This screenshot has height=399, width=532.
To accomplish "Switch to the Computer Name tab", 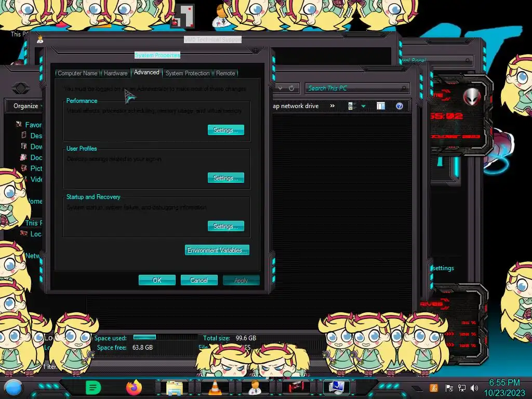I will (78, 73).
